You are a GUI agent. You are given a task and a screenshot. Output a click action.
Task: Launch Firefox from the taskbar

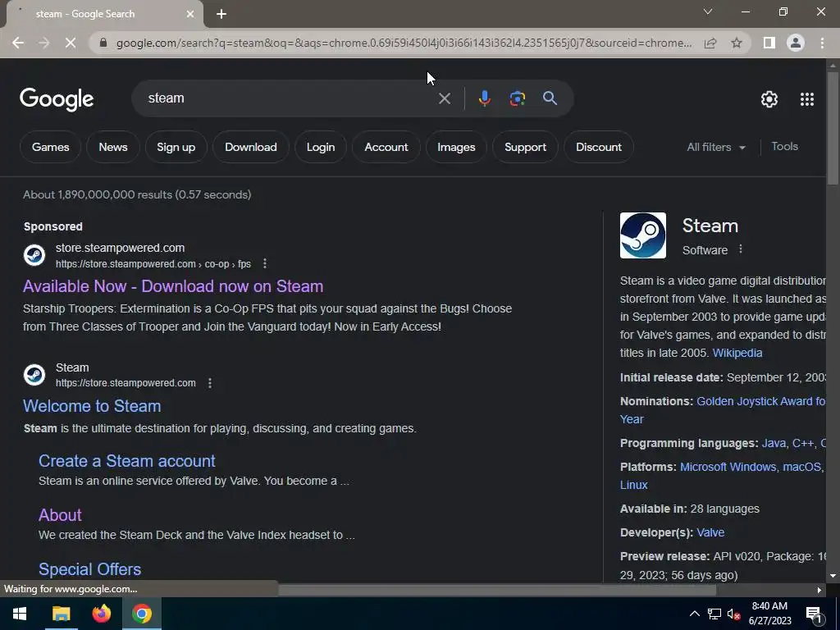101,614
